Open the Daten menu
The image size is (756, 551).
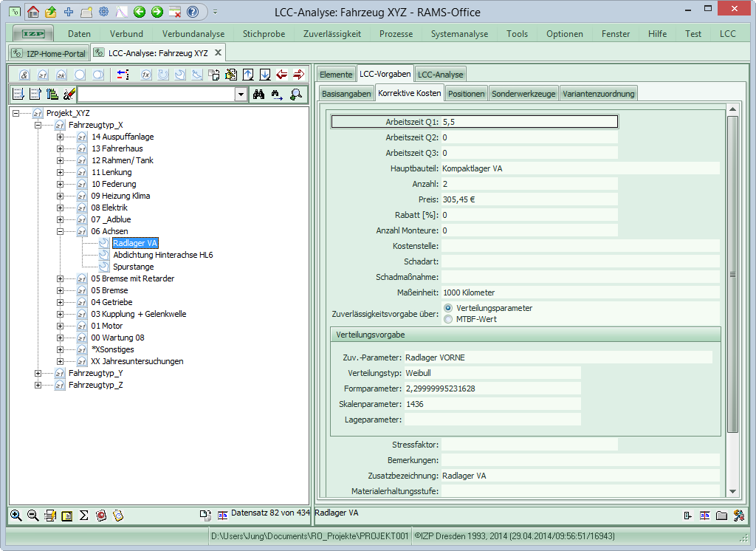(79, 34)
